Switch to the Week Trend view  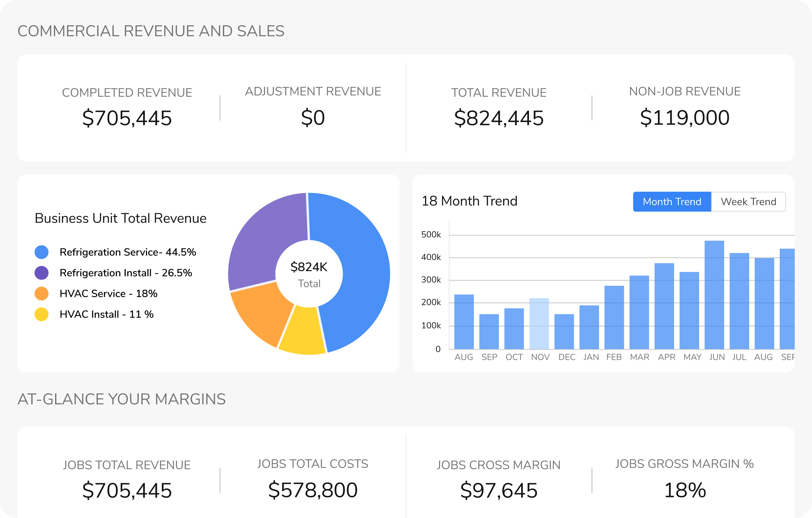[748, 201]
